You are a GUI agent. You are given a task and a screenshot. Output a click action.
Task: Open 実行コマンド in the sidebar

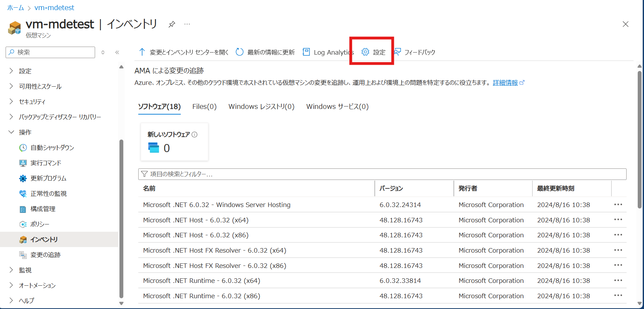(x=46, y=163)
